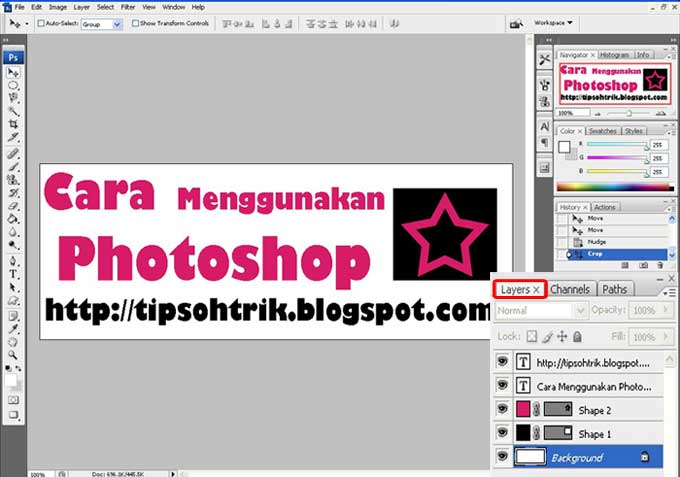Select the Clone Stamp tool
Viewport: 680px width, 477px height.
pyautogui.click(x=13, y=180)
